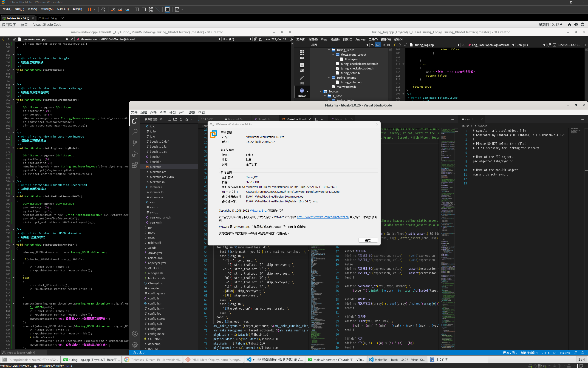Toggle write lock icon beside mainwindow.cpp
The height and width of the screenshot is (368, 588).
coord(14,39)
